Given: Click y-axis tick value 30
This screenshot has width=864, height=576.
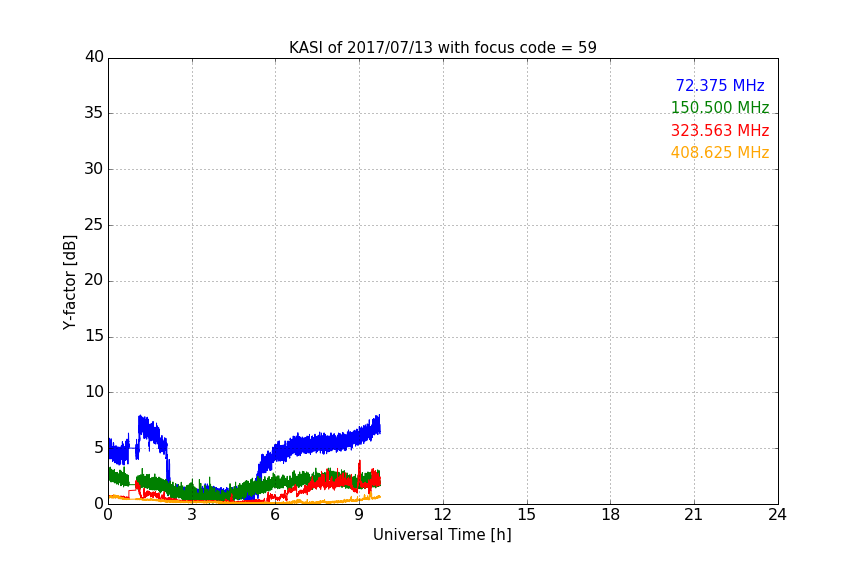Looking at the screenshot, I should [94, 169].
